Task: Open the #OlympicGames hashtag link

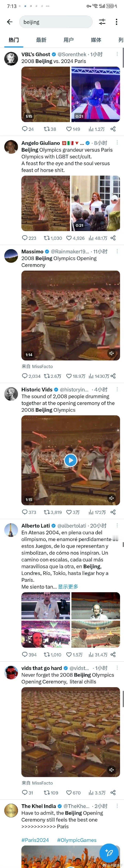Action: click(x=77, y=840)
